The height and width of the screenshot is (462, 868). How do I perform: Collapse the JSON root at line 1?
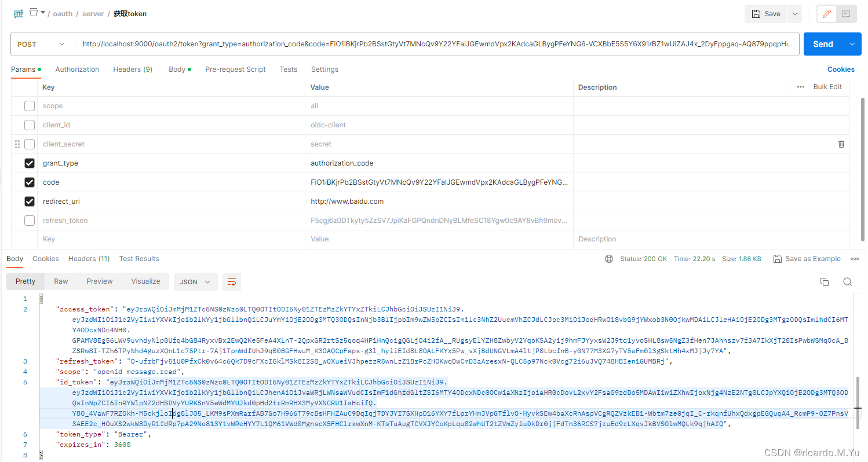click(41, 299)
